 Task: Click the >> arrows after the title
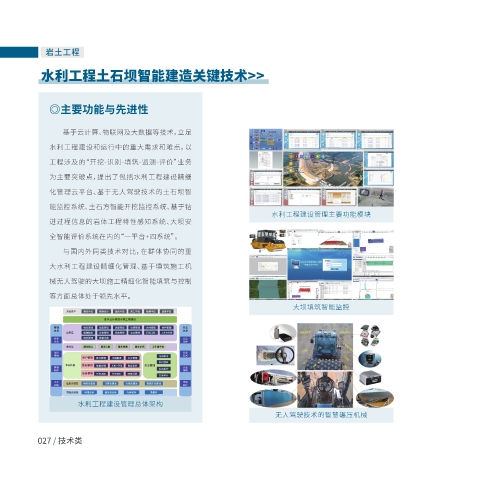256,76
